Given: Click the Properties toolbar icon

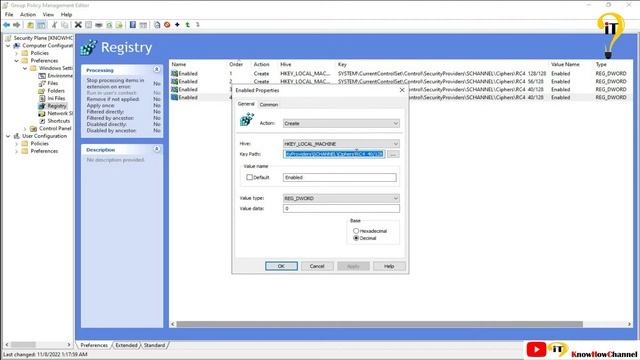Looking at the screenshot, I should click(x=88, y=25).
